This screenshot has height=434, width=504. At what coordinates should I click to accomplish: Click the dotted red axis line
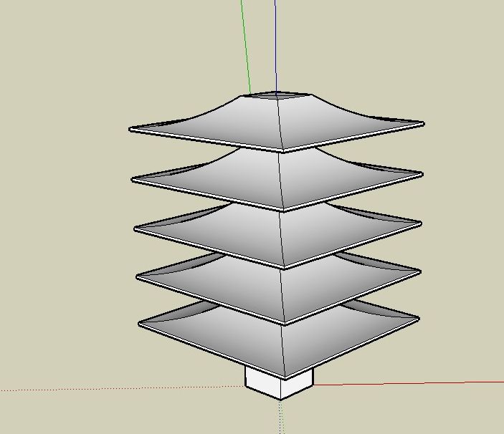pyautogui.click(x=122, y=389)
